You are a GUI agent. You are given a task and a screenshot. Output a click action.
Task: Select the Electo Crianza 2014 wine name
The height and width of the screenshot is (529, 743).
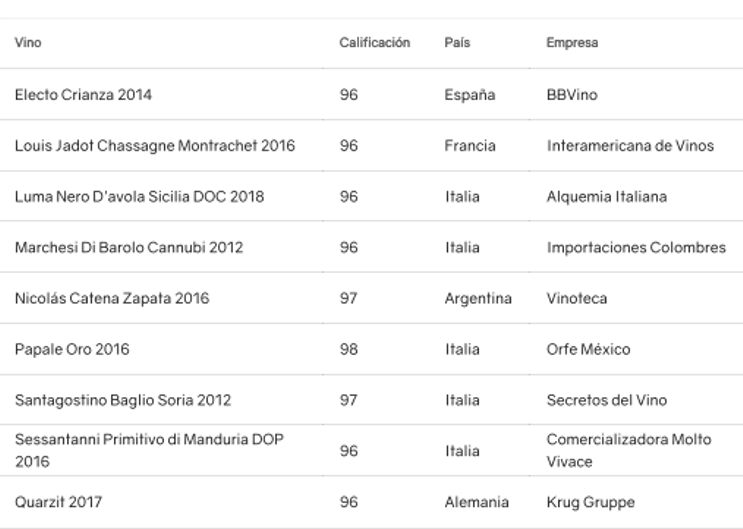coord(83,95)
